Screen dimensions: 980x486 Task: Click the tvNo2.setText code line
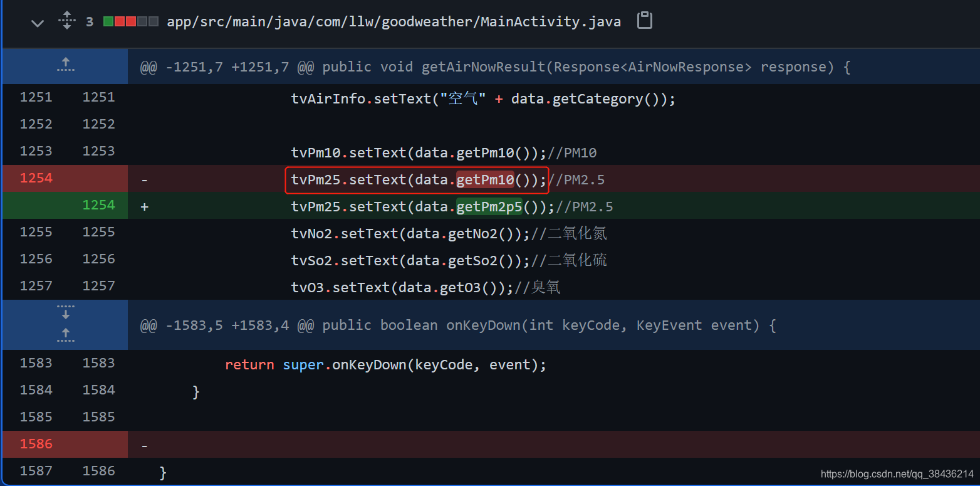(x=449, y=234)
